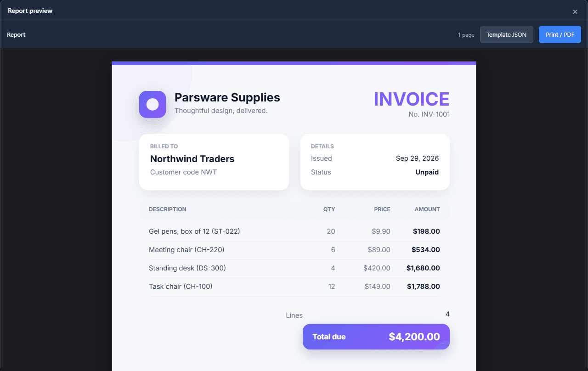Click the Parsware Supplies logo icon
Screen dimensions: 588x371
click(153, 104)
